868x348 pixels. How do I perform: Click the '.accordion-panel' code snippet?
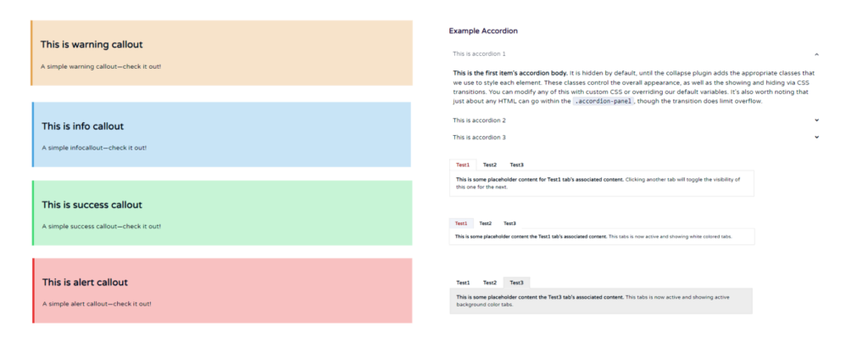coord(603,101)
